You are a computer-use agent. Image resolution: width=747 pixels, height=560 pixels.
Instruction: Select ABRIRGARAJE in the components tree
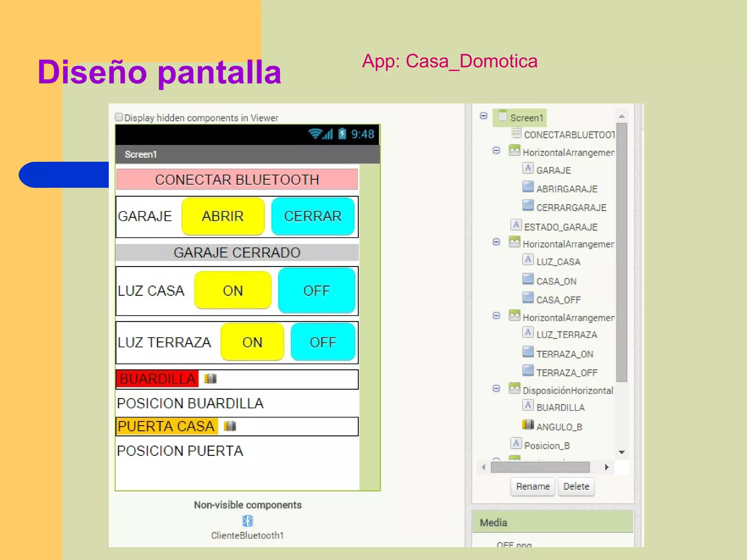[x=567, y=189]
